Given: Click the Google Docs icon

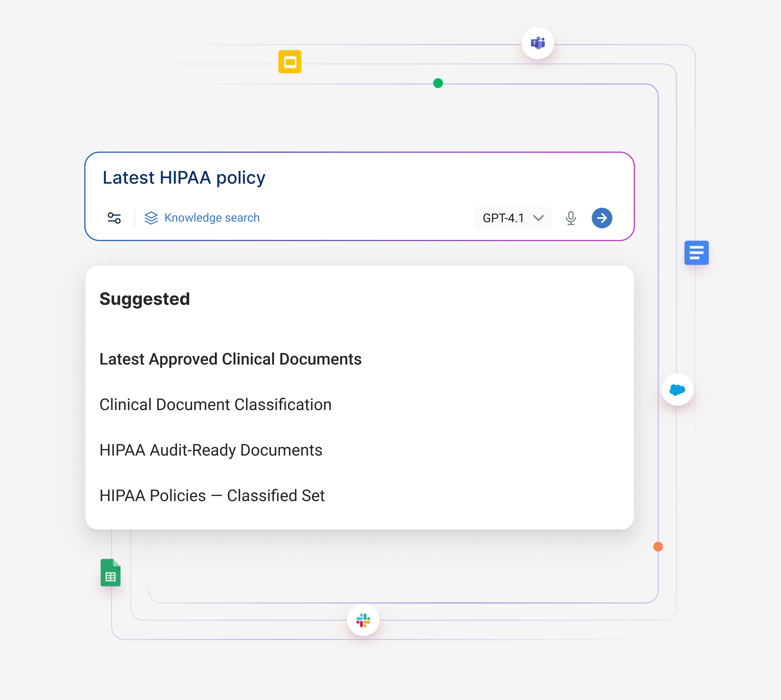Looking at the screenshot, I should [x=696, y=253].
